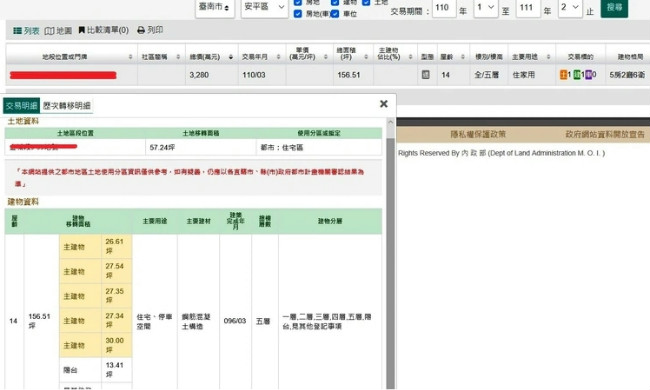
Task: Click the 陽台 row label
Action: tap(70, 370)
